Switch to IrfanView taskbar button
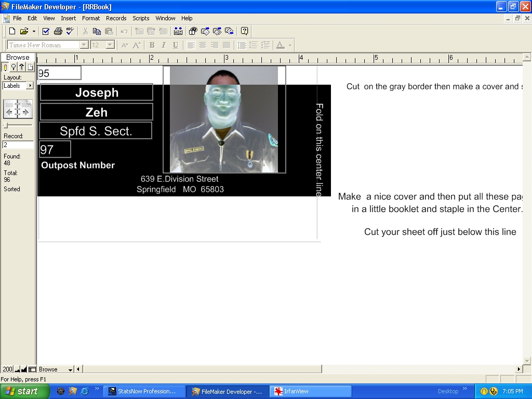Viewport: 532px width, 399px height. [311, 392]
